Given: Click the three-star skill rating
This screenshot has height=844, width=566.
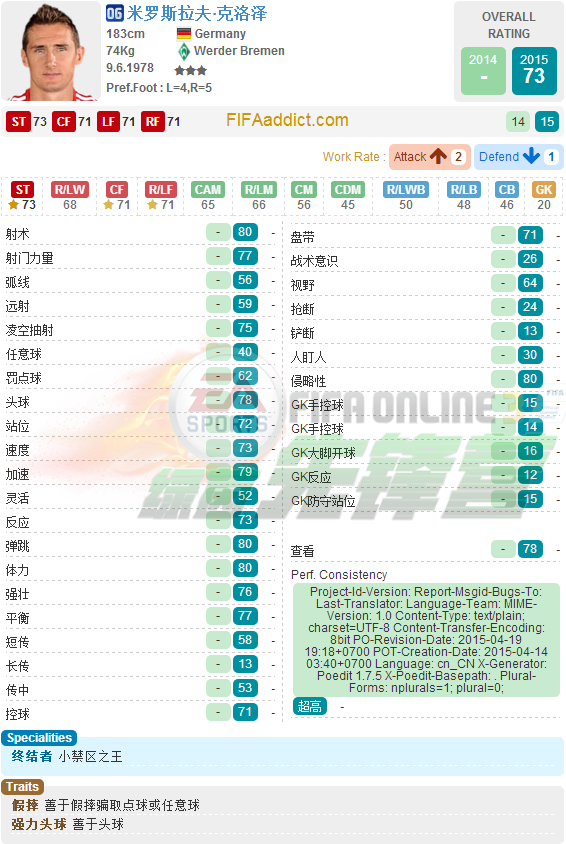Looking at the screenshot, I should tap(190, 70).
